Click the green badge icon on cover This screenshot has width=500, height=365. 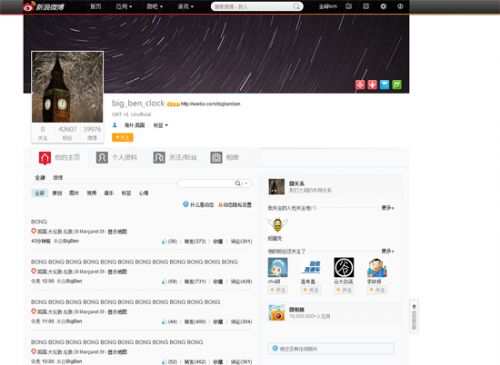coord(397,85)
